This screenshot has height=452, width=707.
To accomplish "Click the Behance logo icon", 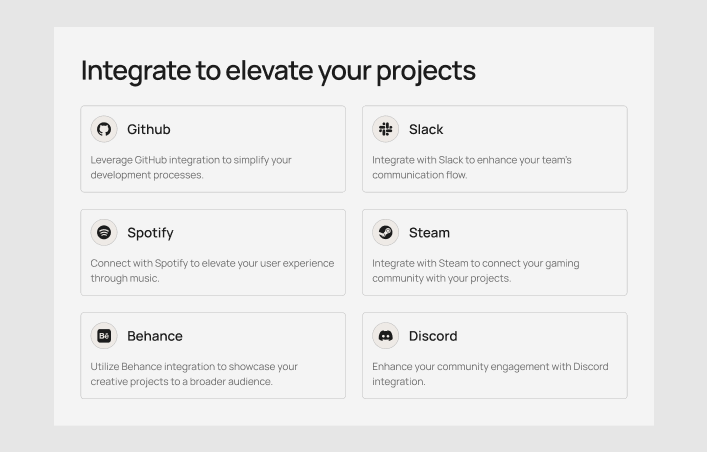I will 104,336.
